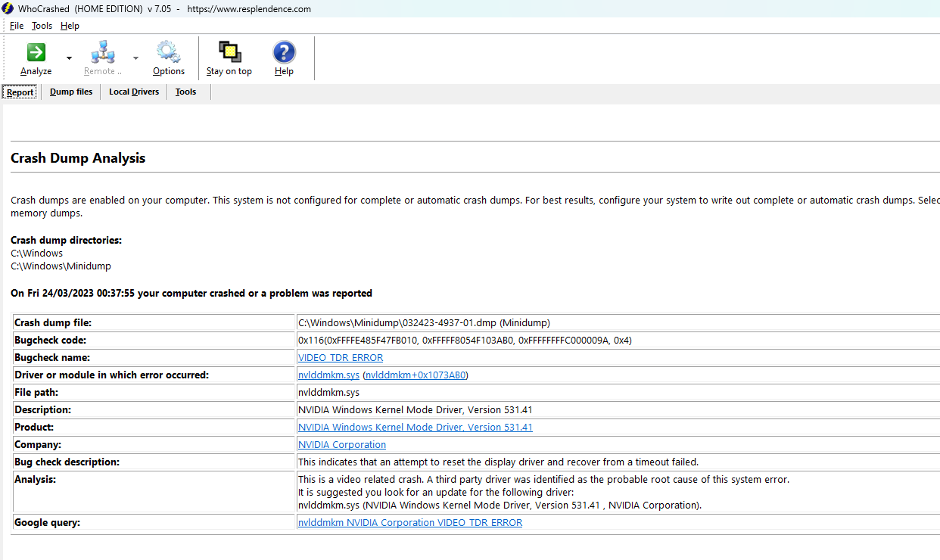
Task: Switch to the Local Drivers tab
Action: (x=134, y=92)
